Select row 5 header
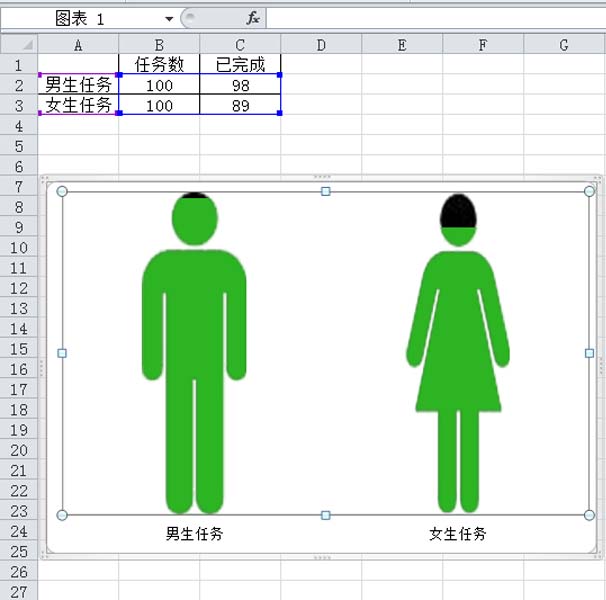The height and width of the screenshot is (600, 606). [19, 145]
